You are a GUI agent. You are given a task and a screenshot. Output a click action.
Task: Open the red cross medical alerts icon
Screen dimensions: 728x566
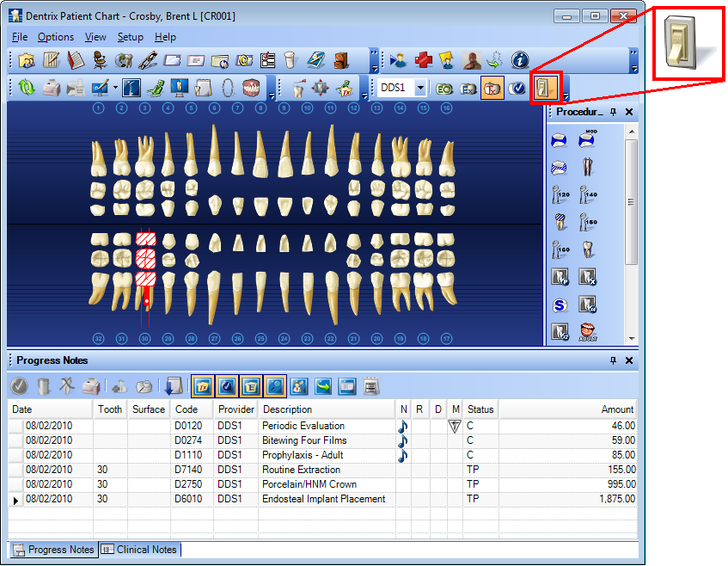(x=423, y=60)
